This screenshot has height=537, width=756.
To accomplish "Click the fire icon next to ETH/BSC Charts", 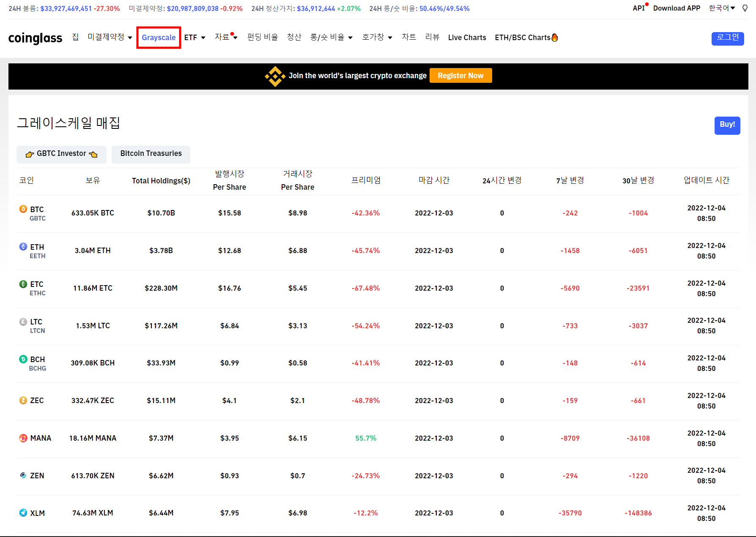I will tap(555, 37).
